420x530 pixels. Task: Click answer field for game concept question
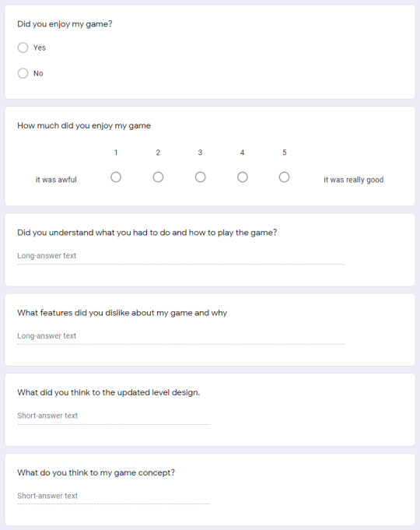(x=114, y=497)
